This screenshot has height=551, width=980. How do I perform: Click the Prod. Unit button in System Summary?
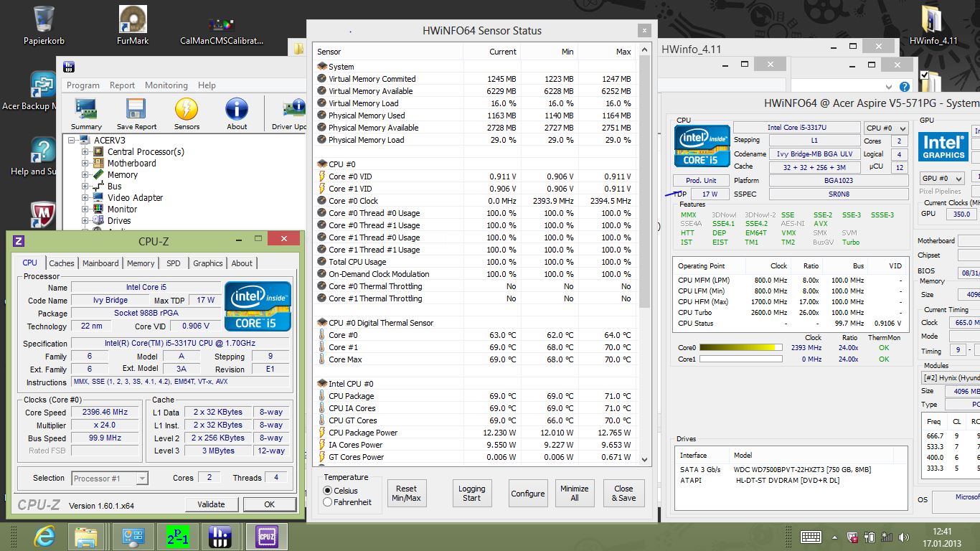[x=701, y=180]
